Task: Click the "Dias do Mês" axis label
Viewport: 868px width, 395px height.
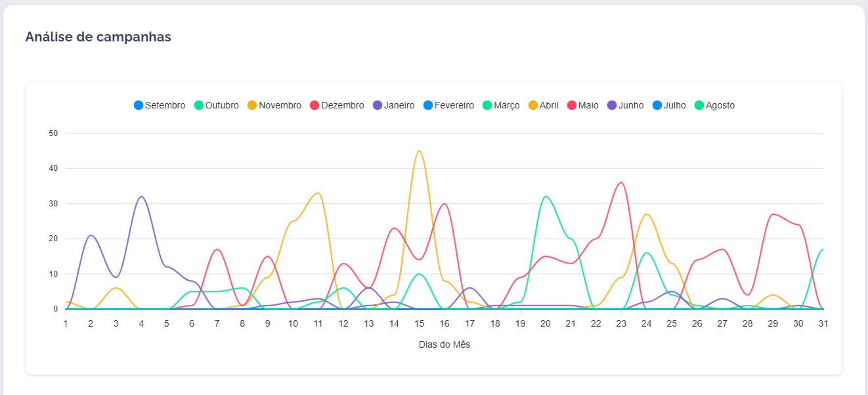Action: (444, 344)
